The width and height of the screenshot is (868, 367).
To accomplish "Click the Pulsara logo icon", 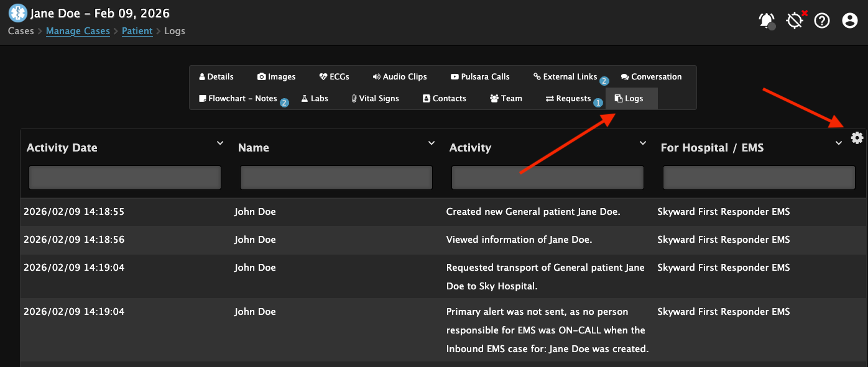I will click(17, 13).
